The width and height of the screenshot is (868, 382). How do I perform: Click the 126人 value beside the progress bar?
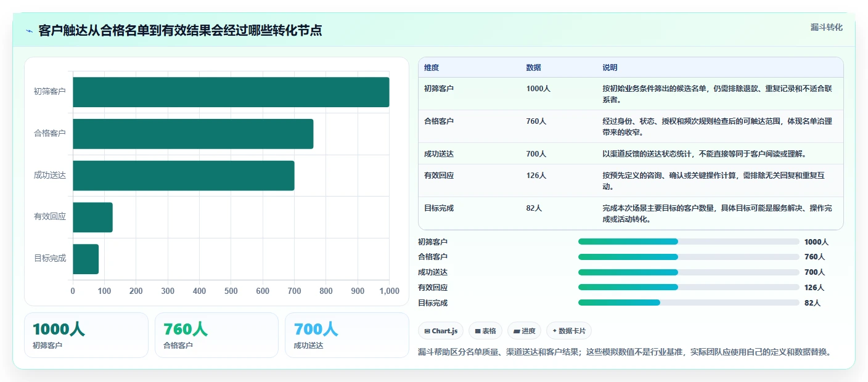(x=814, y=288)
